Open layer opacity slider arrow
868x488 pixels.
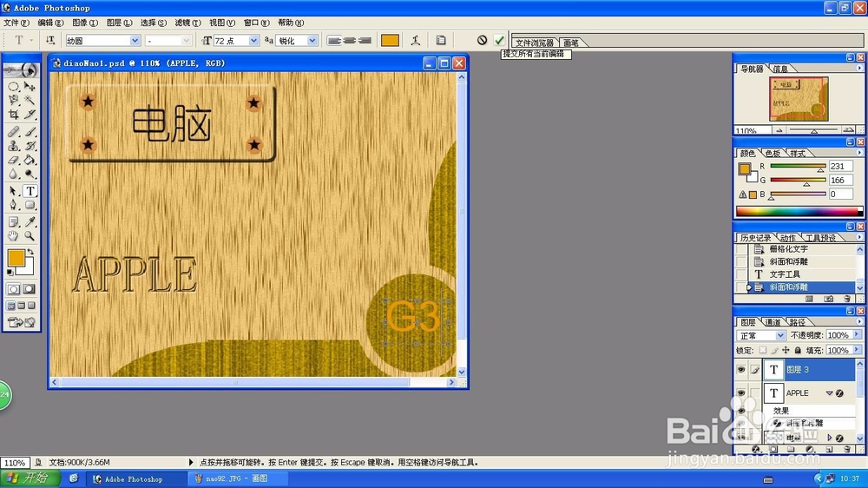(x=857, y=335)
